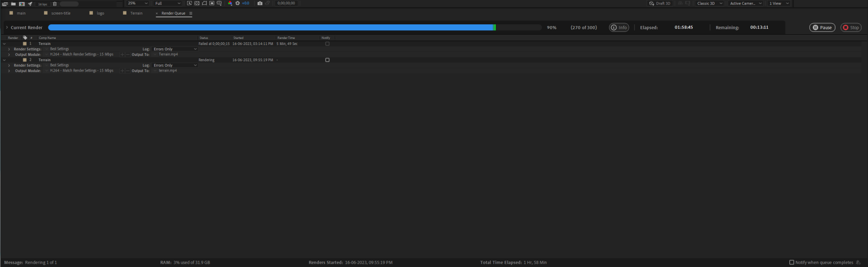The width and height of the screenshot is (868, 267).
Task: Toggle Draft 3D mode
Action: point(660,3)
